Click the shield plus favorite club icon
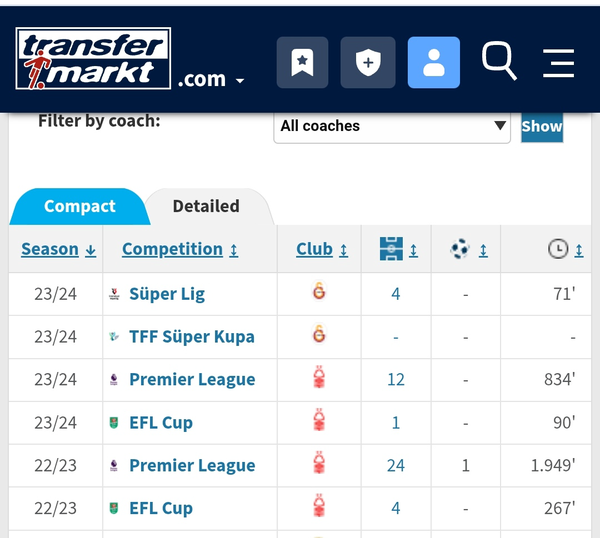This screenshot has height=538, width=600. click(x=368, y=62)
